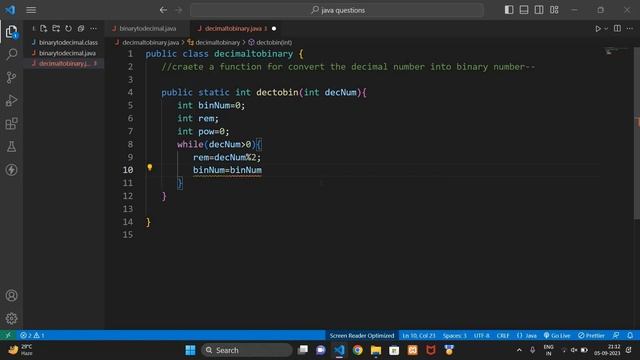Open the Source Control view
Screen dimensions: 640x360
[11, 78]
